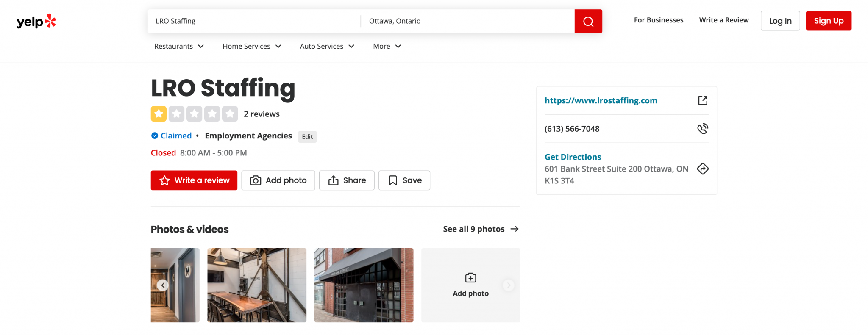The height and width of the screenshot is (335, 868).
Task: Click the external link icon beside website
Action: (702, 100)
